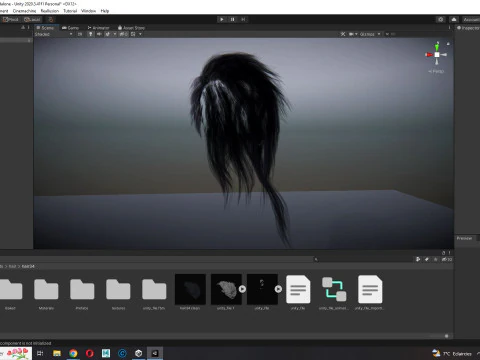Open the Asset Store tab
Screen dimensions: 480x360
tap(131, 28)
